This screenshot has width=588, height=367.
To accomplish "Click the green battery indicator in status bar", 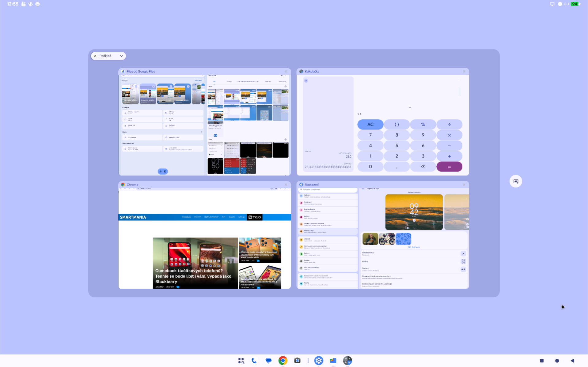I will tap(575, 4).
